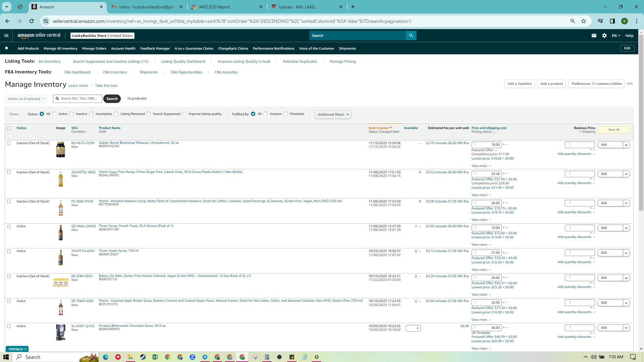Screen dimensions: 644x362
Task: Open the Chrome profile avatar B
Action: [625, 21]
